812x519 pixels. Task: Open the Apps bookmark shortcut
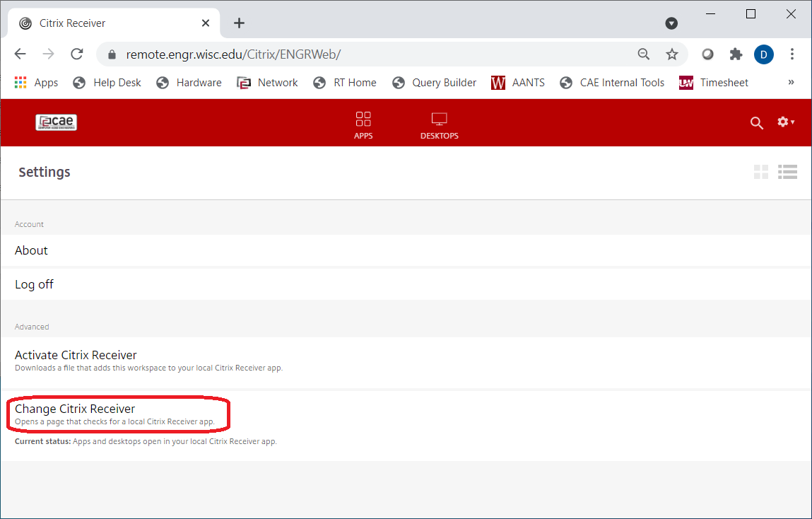click(x=36, y=82)
